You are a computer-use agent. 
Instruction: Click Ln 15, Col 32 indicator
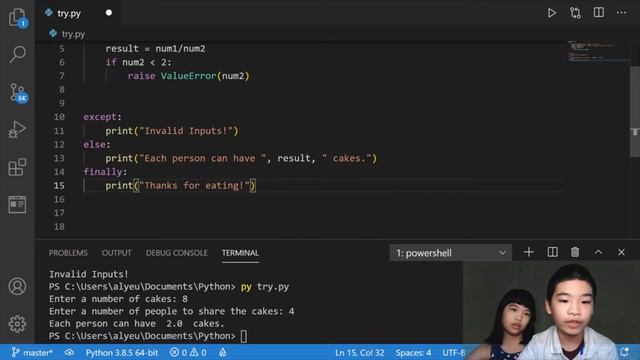[360, 353]
